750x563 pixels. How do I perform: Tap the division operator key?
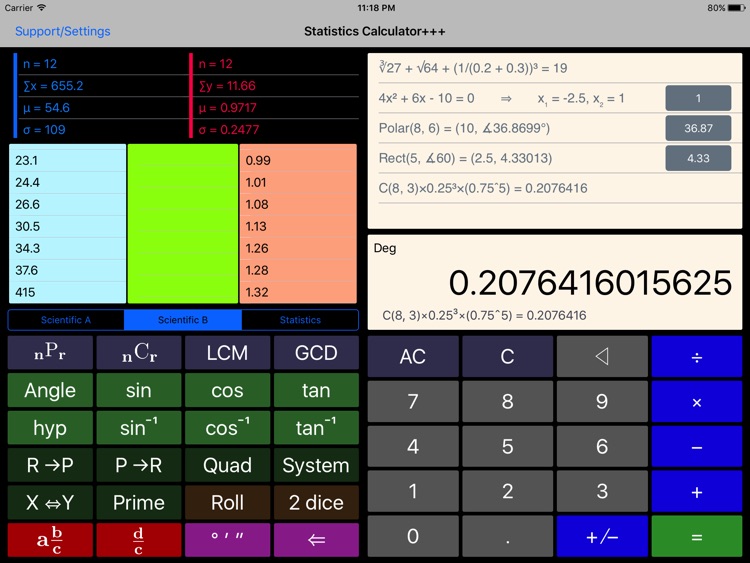tap(696, 357)
